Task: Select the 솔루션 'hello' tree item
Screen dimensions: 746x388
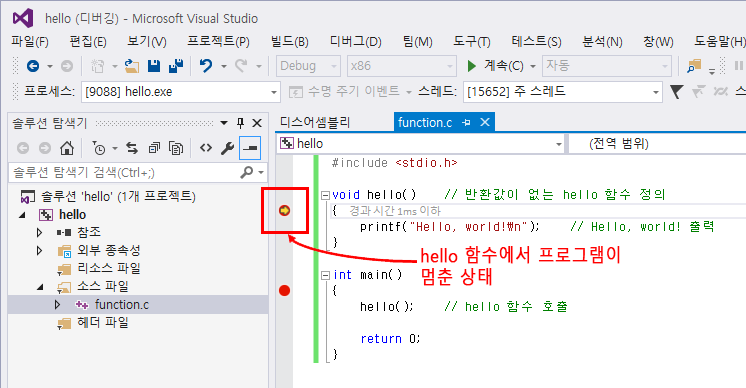Action: (108, 196)
